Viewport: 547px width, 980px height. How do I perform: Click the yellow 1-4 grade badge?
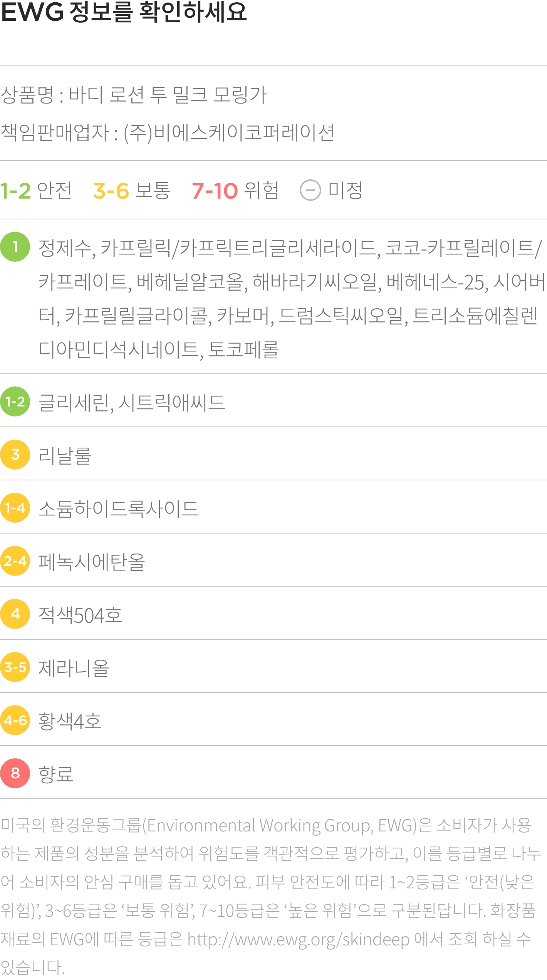point(15,508)
